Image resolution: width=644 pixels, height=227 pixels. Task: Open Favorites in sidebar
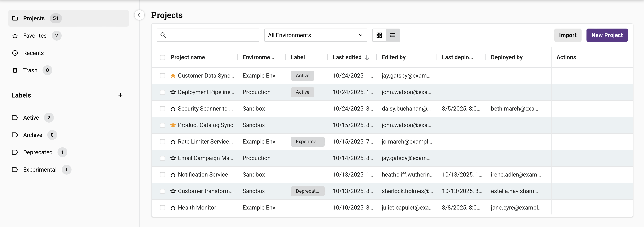pos(35,36)
